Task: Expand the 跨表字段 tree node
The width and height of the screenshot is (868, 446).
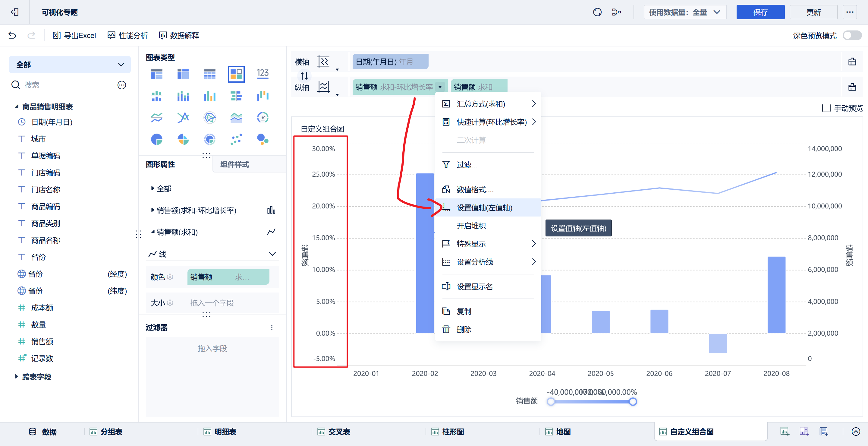Action: (17, 377)
